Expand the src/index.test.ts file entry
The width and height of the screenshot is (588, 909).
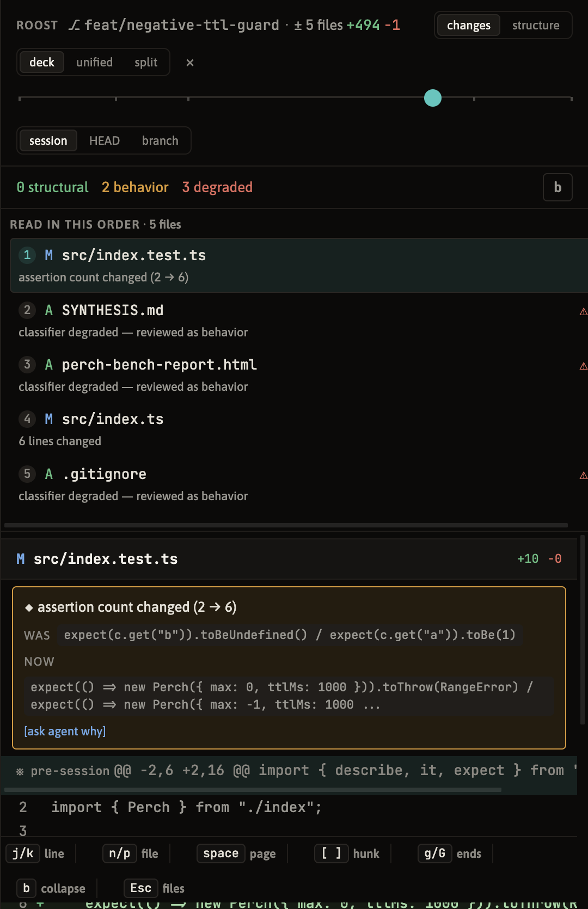[x=299, y=265]
